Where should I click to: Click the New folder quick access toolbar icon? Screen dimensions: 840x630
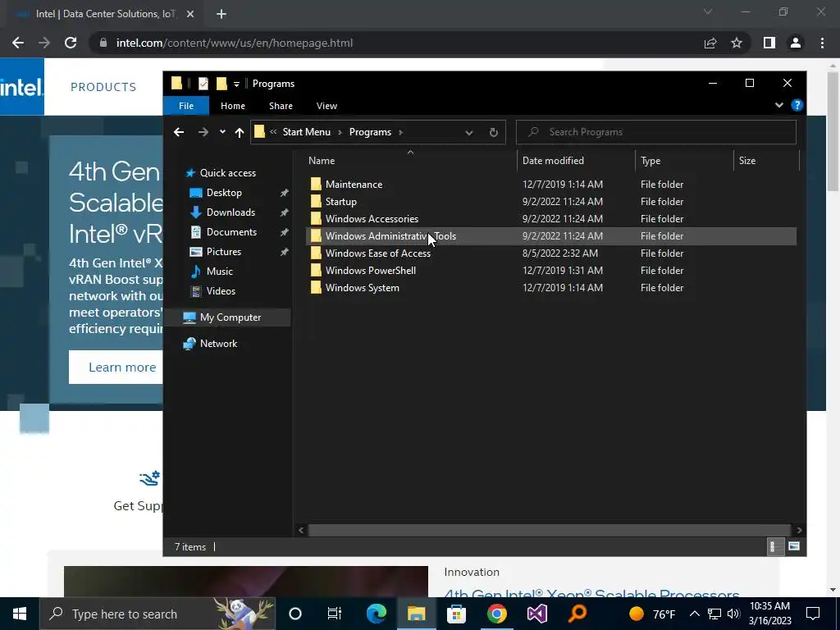(221, 84)
